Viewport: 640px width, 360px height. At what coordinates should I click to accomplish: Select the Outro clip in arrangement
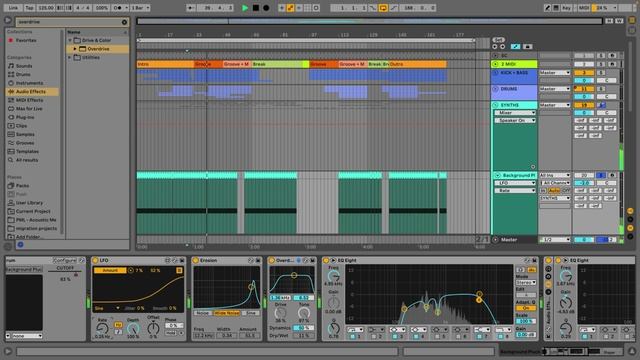(x=418, y=64)
